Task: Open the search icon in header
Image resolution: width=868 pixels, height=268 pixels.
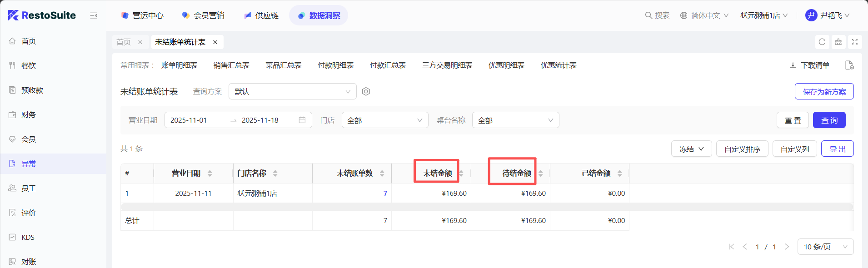Action: coord(649,15)
